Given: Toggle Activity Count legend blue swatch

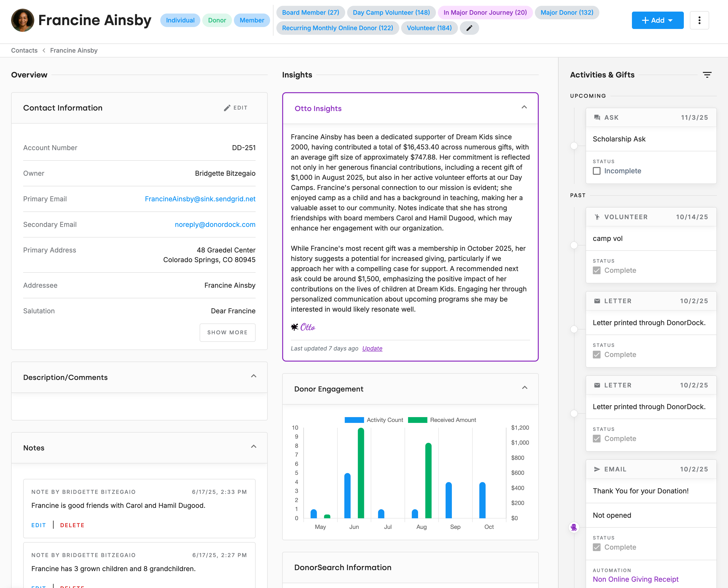Looking at the screenshot, I should coord(354,420).
